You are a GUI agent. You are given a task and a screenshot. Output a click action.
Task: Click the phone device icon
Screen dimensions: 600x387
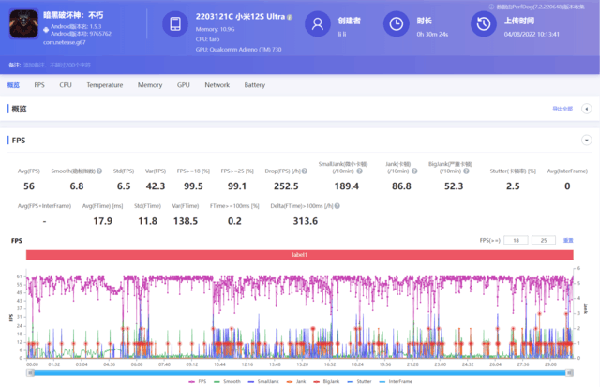(x=175, y=24)
